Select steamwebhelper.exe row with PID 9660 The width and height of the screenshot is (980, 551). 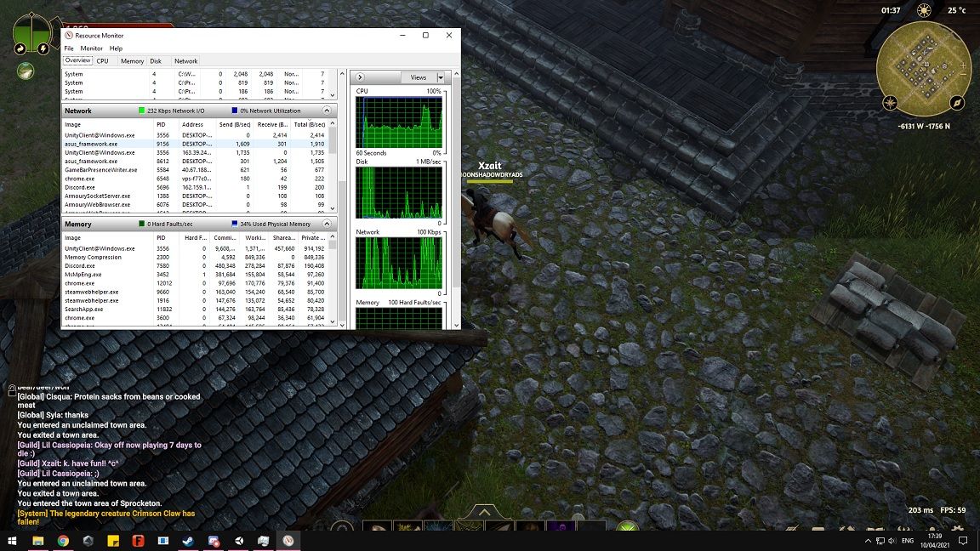(195, 292)
